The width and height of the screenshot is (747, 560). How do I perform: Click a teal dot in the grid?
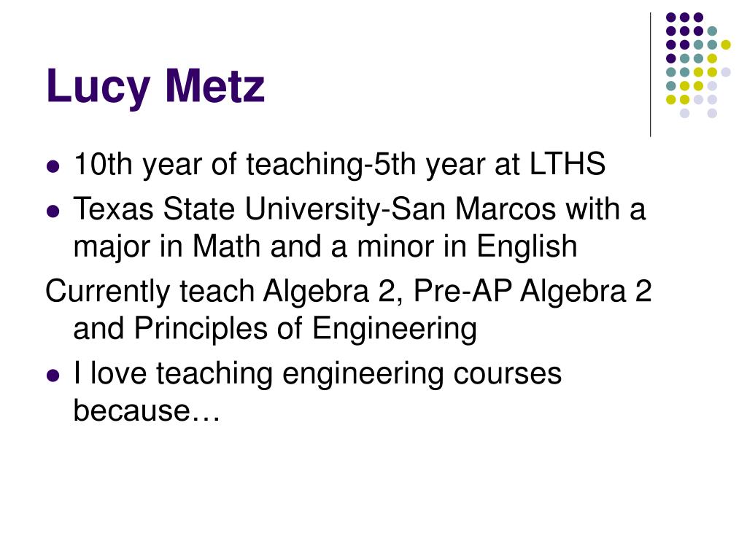click(712, 31)
